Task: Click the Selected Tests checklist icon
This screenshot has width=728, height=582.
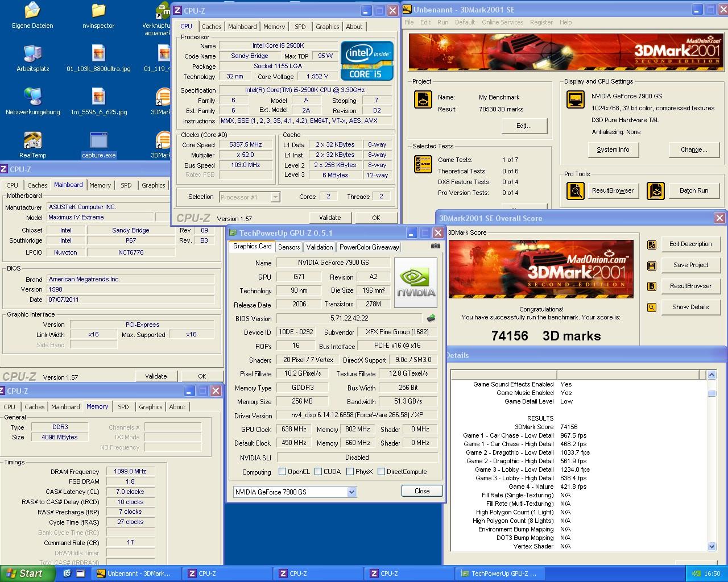Action: tap(423, 164)
